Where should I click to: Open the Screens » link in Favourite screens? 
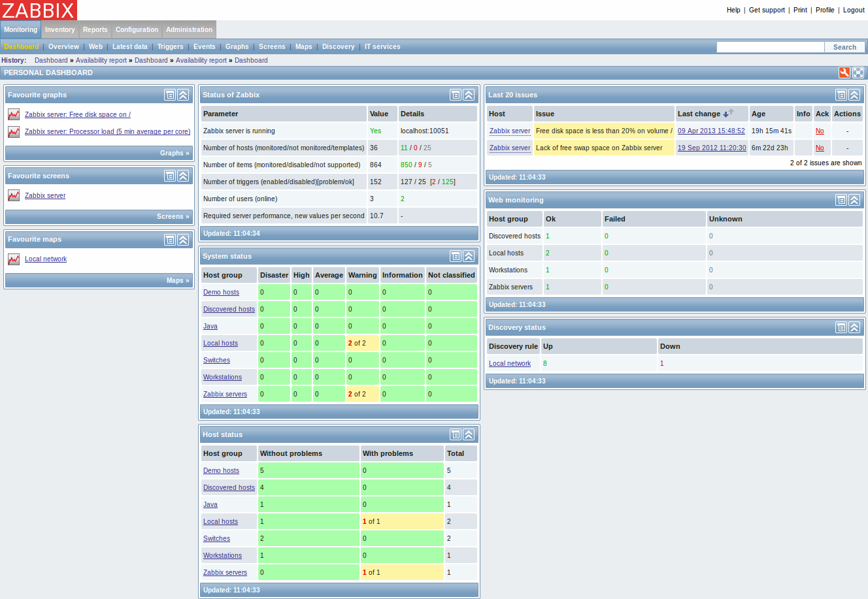pos(173,216)
